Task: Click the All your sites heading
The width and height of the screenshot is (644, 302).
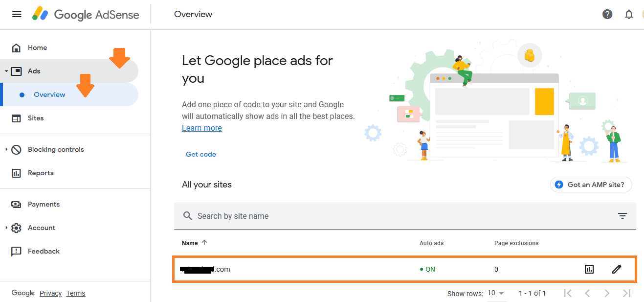Action: point(207,185)
